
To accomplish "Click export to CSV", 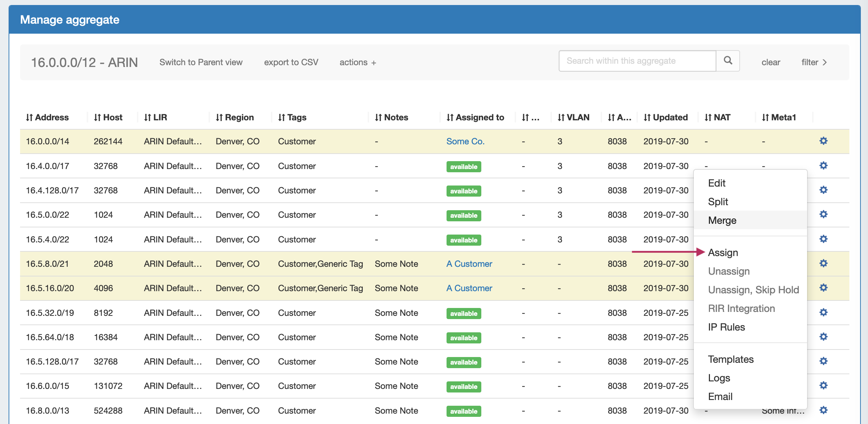I will point(291,62).
